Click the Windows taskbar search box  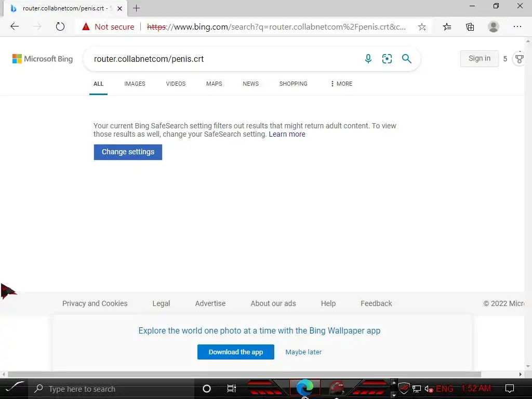tap(112, 389)
